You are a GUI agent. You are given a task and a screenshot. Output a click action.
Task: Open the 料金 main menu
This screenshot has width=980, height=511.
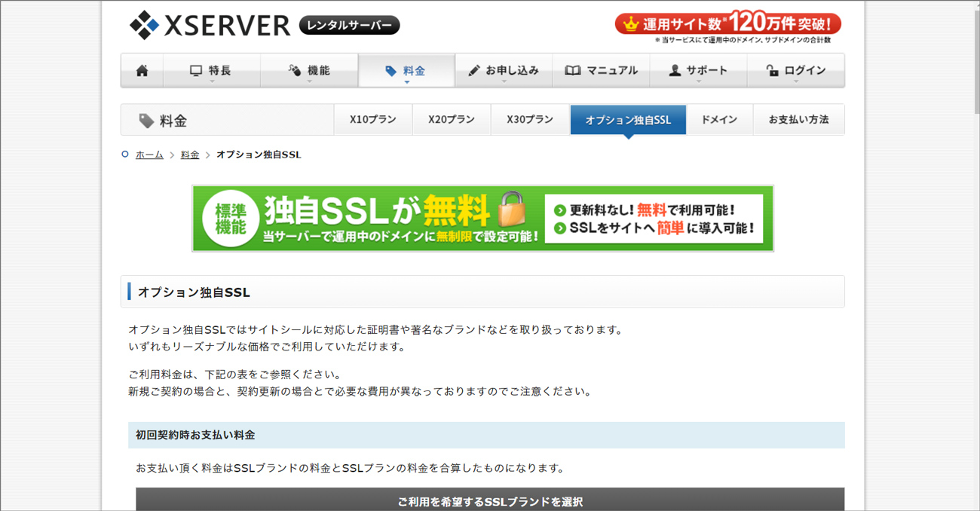[406, 71]
